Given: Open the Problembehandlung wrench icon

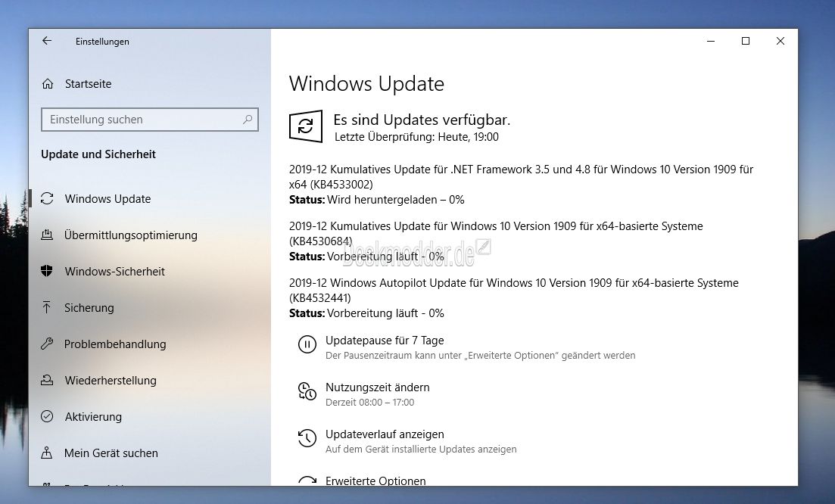Looking at the screenshot, I should (x=47, y=344).
